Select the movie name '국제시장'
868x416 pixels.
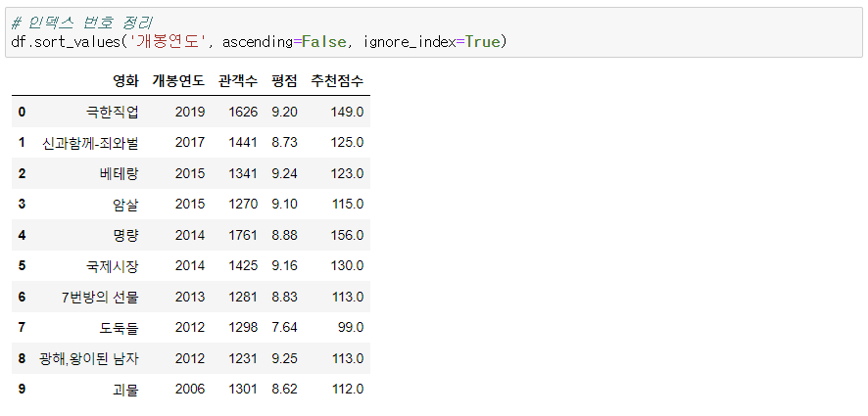click(113, 267)
